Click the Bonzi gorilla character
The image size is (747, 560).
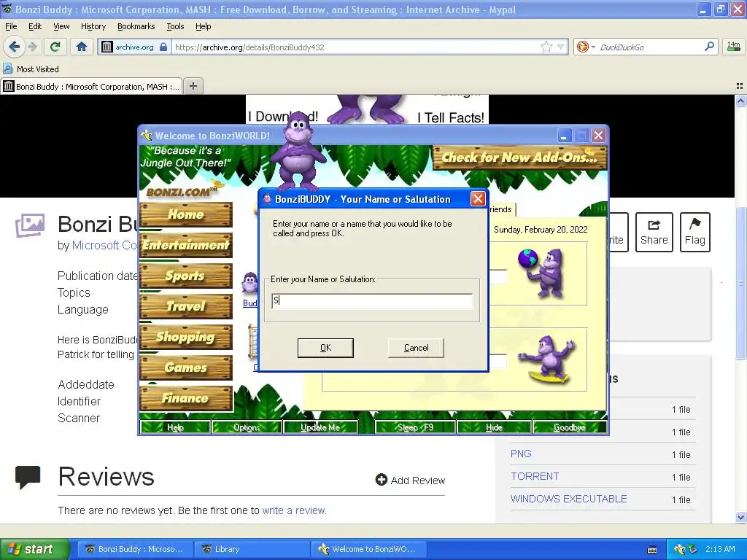tap(298, 152)
